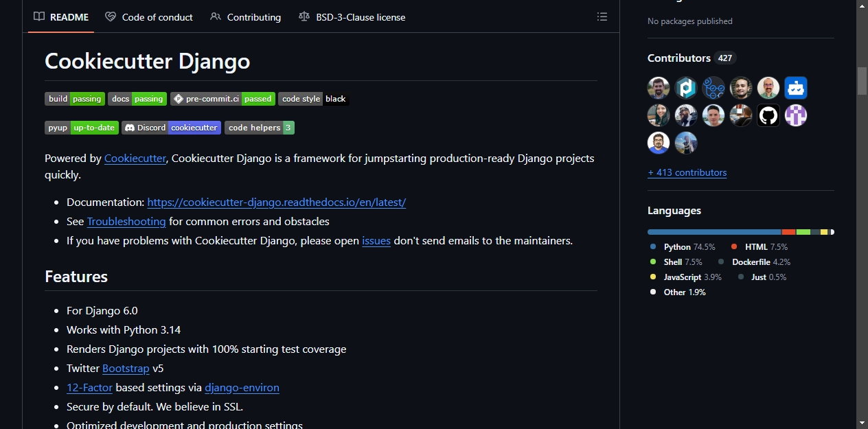Open the Troubleshooting link
Viewport: 868px width, 429px height.
(x=126, y=221)
